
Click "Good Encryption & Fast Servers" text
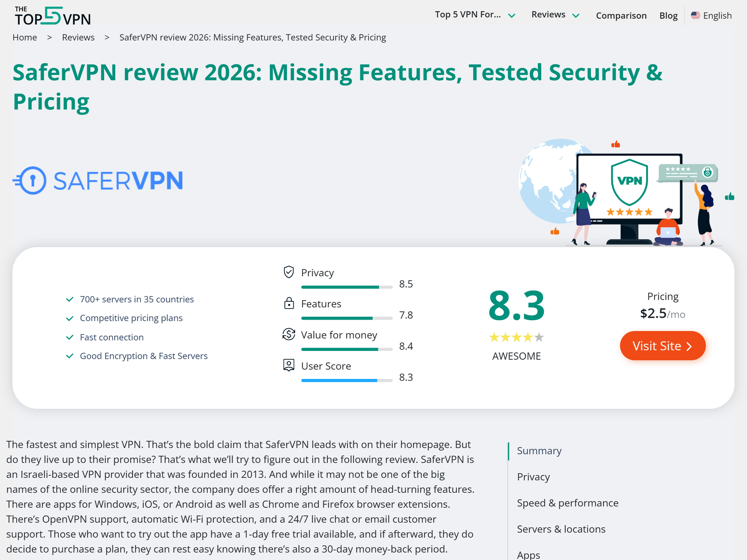pyautogui.click(x=144, y=356)
